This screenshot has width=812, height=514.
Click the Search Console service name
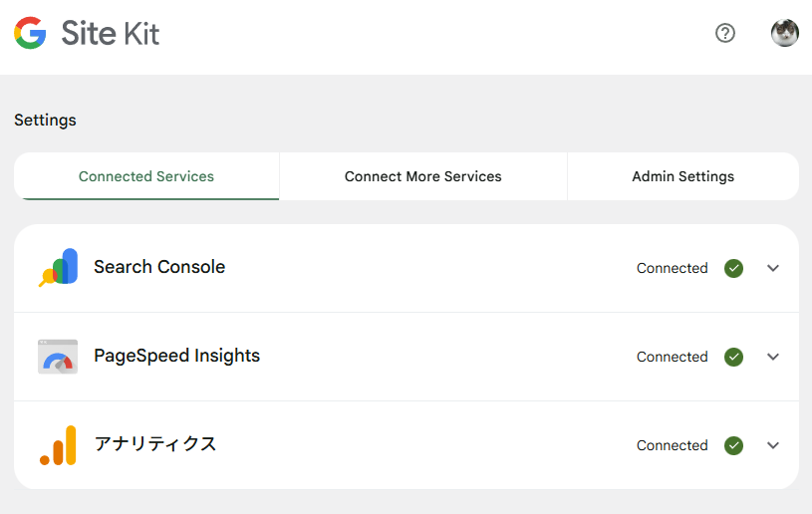[x=159, y=267]
